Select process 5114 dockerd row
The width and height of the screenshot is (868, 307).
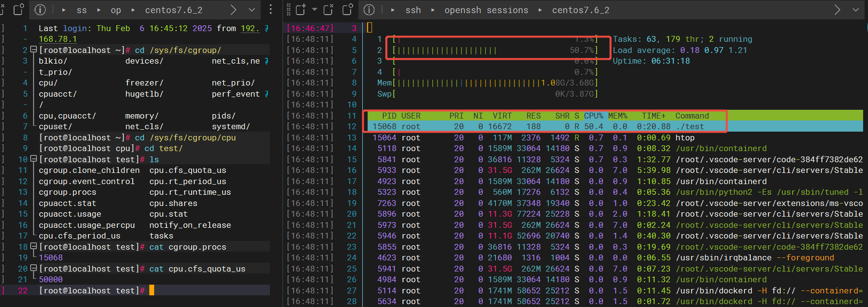click(x=615, y=290)
